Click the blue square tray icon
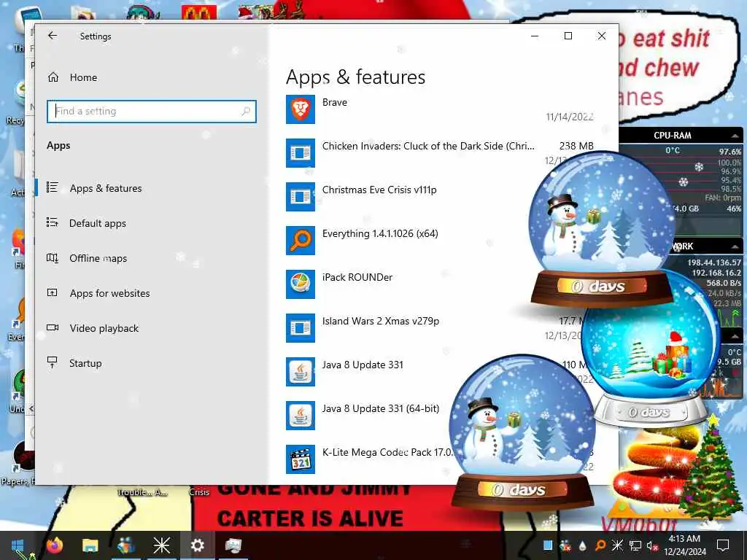The height and width of the screenshot is (560, 747). 548,545
